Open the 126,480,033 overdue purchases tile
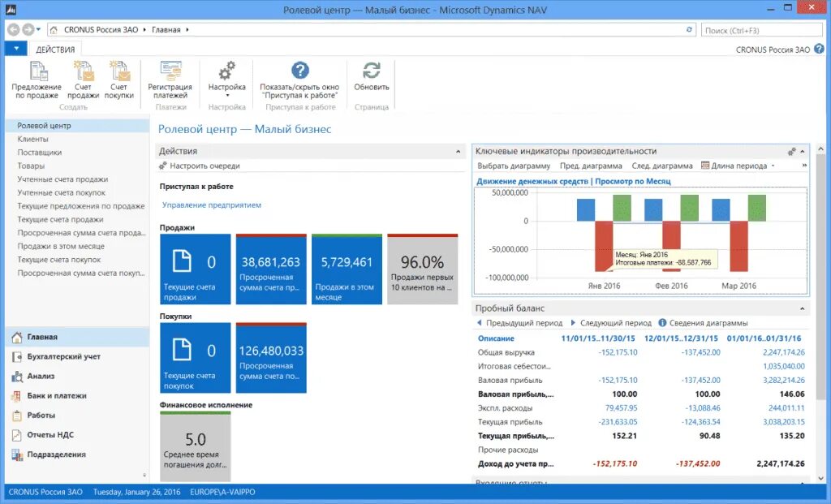831x504 pixels. click(x=271, y=358)
